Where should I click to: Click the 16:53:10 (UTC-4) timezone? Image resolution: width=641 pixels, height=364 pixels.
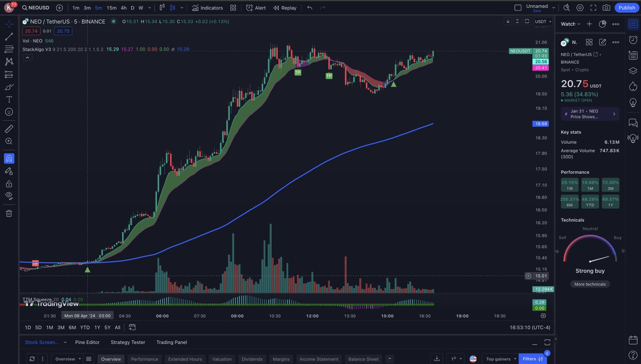point(530,328)
